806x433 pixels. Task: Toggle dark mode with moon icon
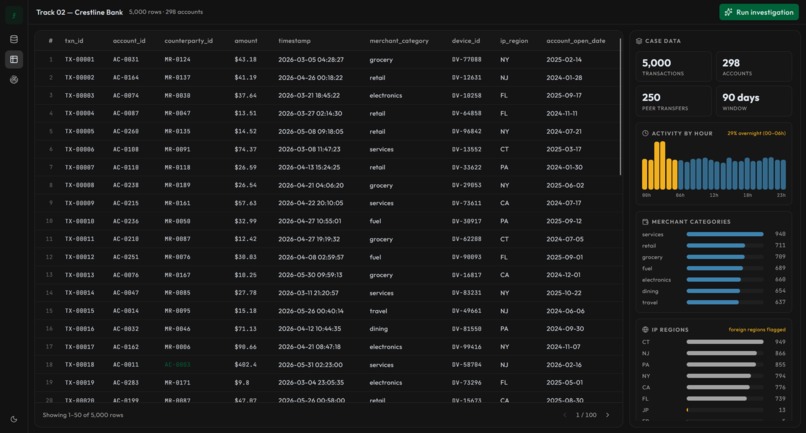[14, 419]
